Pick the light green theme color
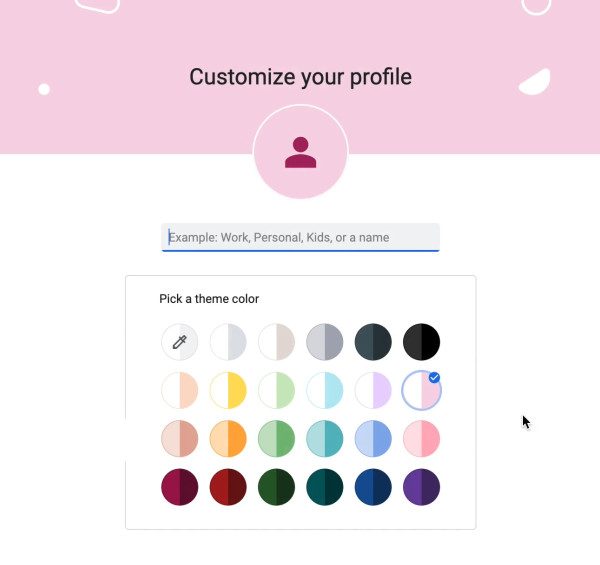The height and width of the screenshot is (565, 600). pos(276,390)
